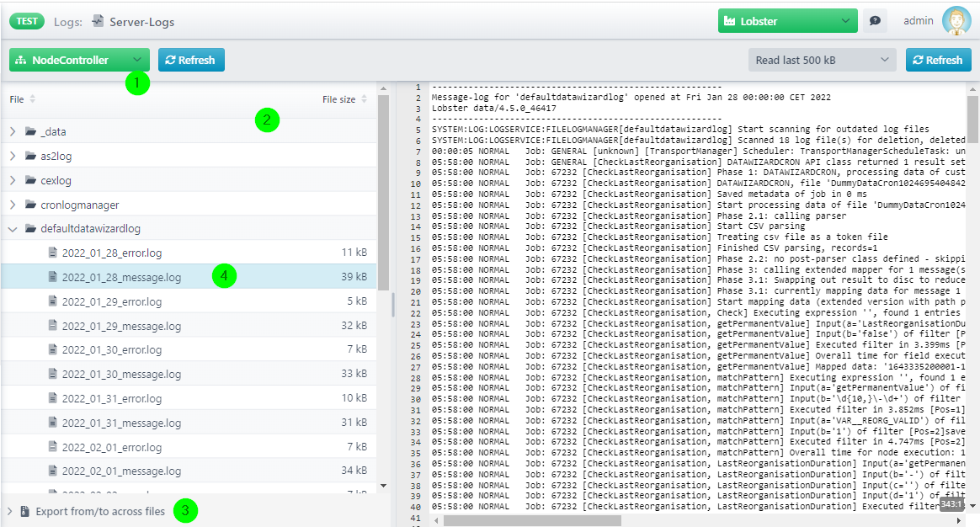Expand the cexlog folder chevron
980x527 pixels.
[x=13, y=180]
